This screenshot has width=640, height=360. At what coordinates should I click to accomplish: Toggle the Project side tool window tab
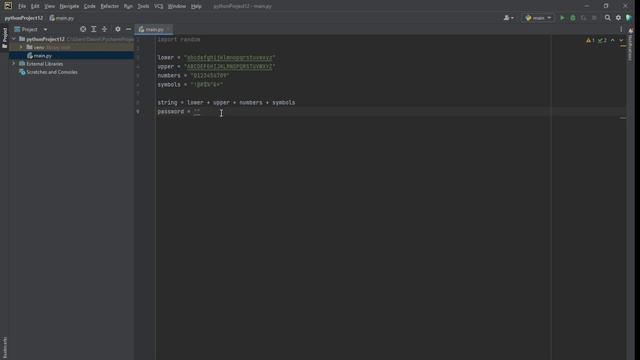pyautogui.click(x=4, y=38)
